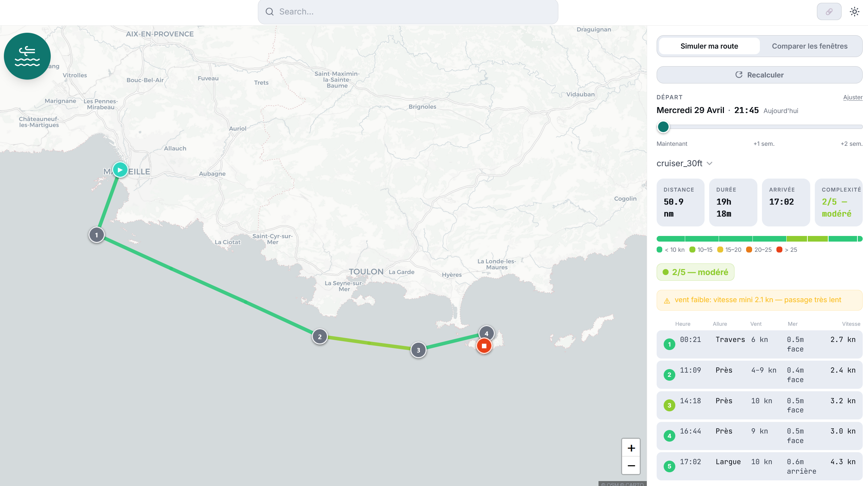Click the wind warning triangle icon
This screenshot has height=486, width=868.
(667, 300)
